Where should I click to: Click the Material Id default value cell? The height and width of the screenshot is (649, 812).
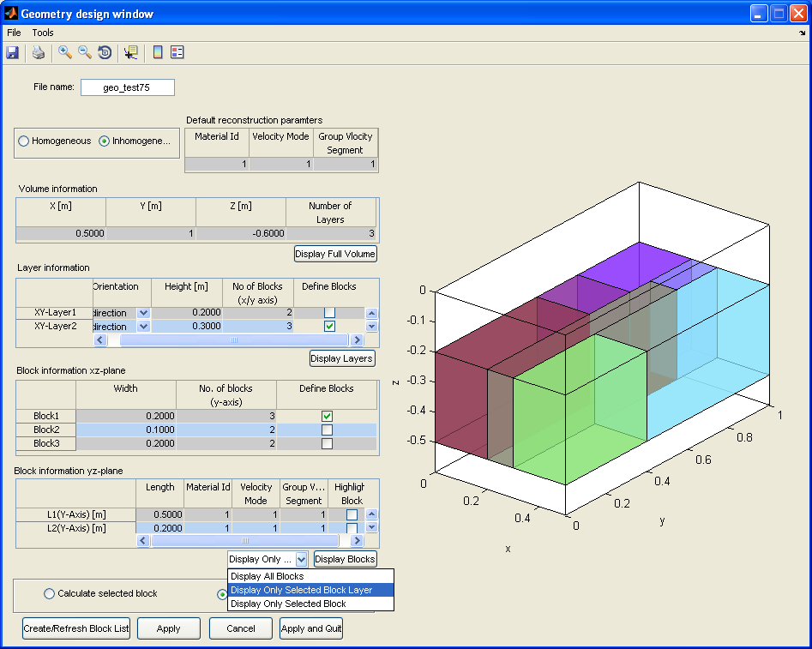[216, 165]
